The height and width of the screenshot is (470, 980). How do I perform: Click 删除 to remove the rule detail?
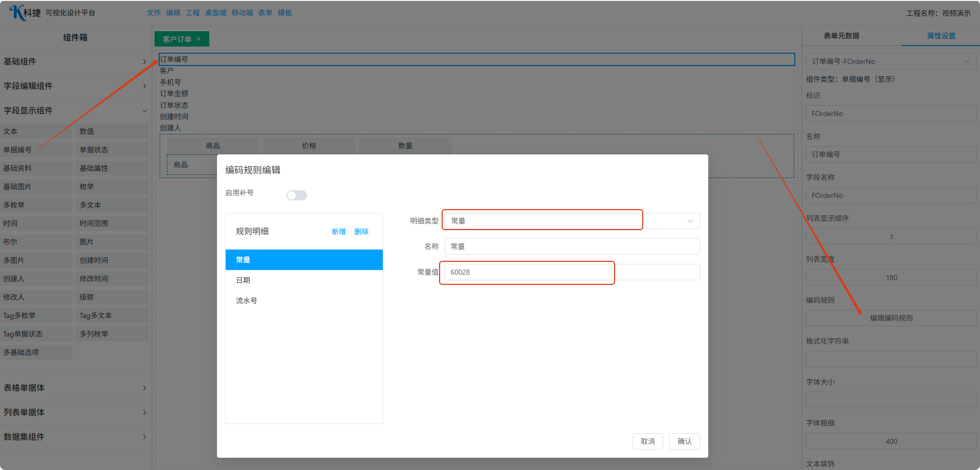click(361, 232)
